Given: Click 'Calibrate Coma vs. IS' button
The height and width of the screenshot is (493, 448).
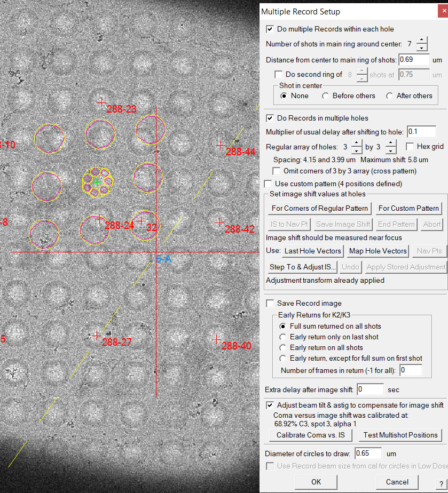Looking at the screenshot, I should click(x=310, y=435).
